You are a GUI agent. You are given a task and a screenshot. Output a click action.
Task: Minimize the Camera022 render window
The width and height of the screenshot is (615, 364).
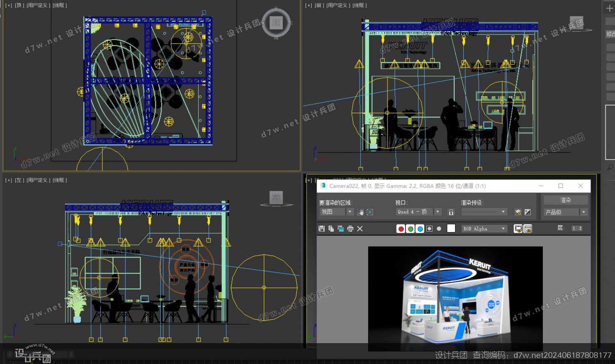(x=541, y=186)
